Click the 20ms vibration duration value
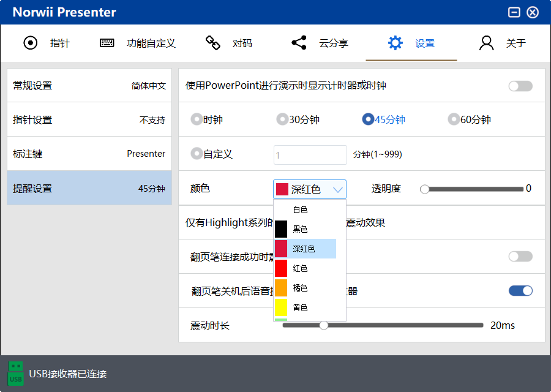This screenshot has width=551, height=392. (x=503, y=326)
